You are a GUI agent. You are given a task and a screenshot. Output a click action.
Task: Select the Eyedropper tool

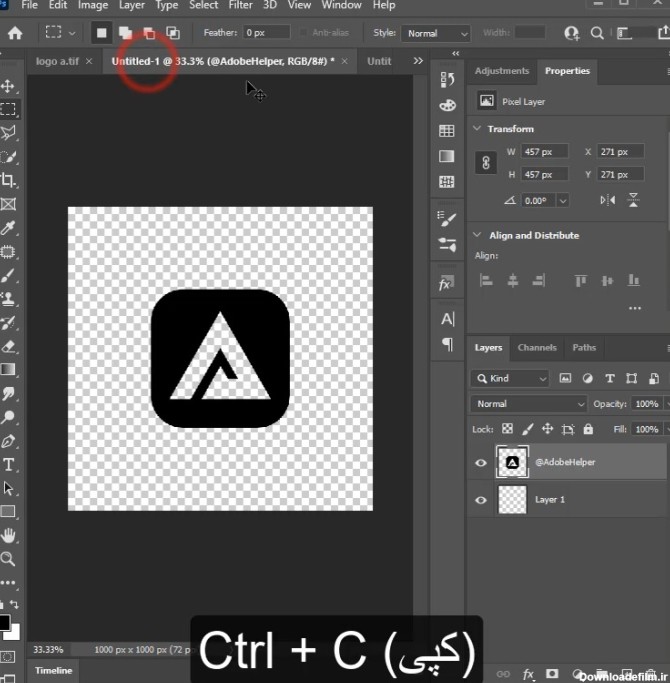tap(8, 227)
